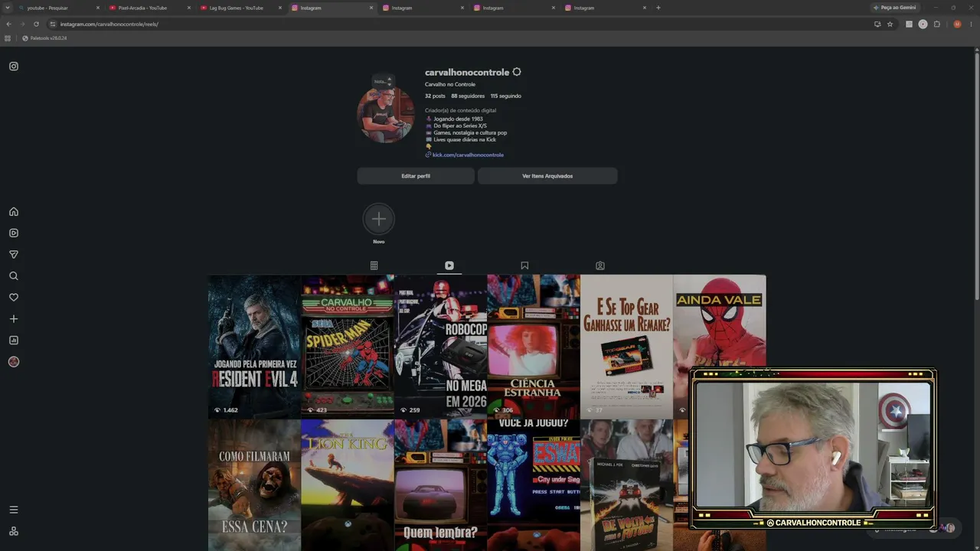The height and width of the screenshot is (551, 980).
Task: Open the Instagram logo home link
Action: tap(14, 67)
